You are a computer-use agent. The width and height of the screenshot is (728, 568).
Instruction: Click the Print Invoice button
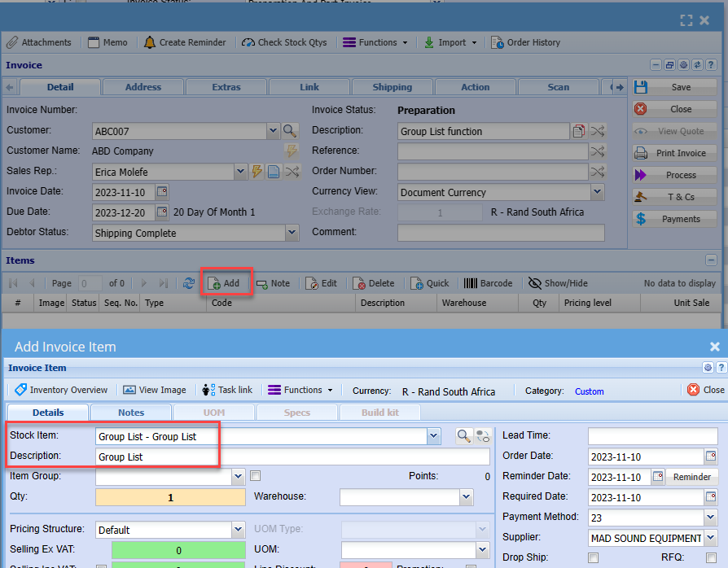674,153
